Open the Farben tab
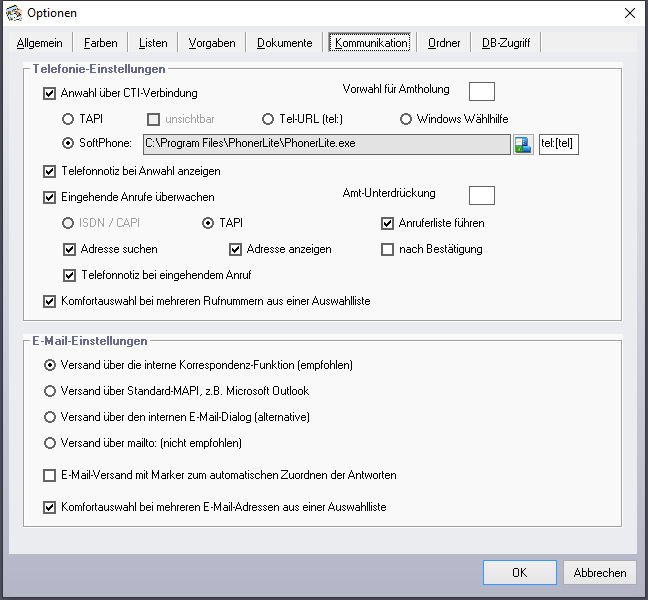Image resolution: width=648 pixels, height=600 pixels. 100,43
